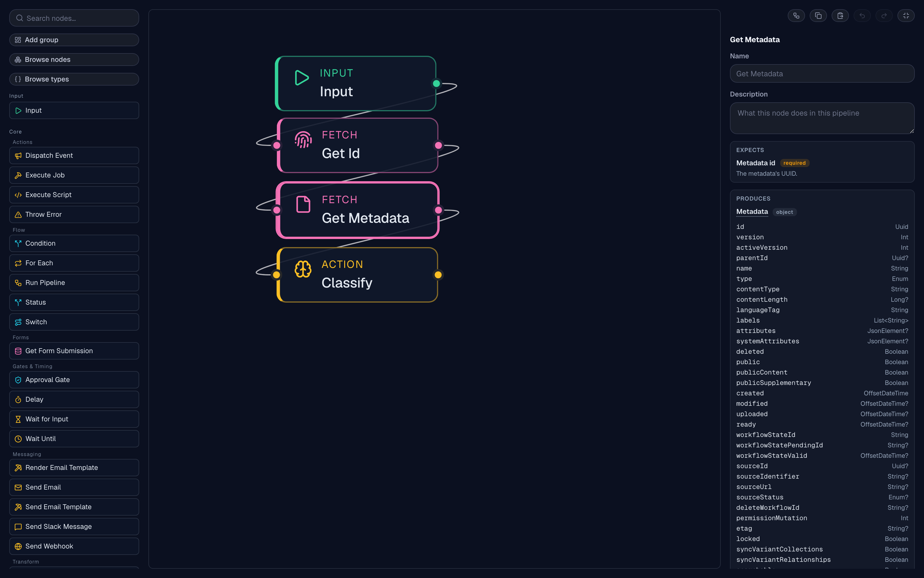This screenshot has height=578, width=924.
Task: Click the 'workflowStatePendingId' field row
Action: (x=822, y=445)
